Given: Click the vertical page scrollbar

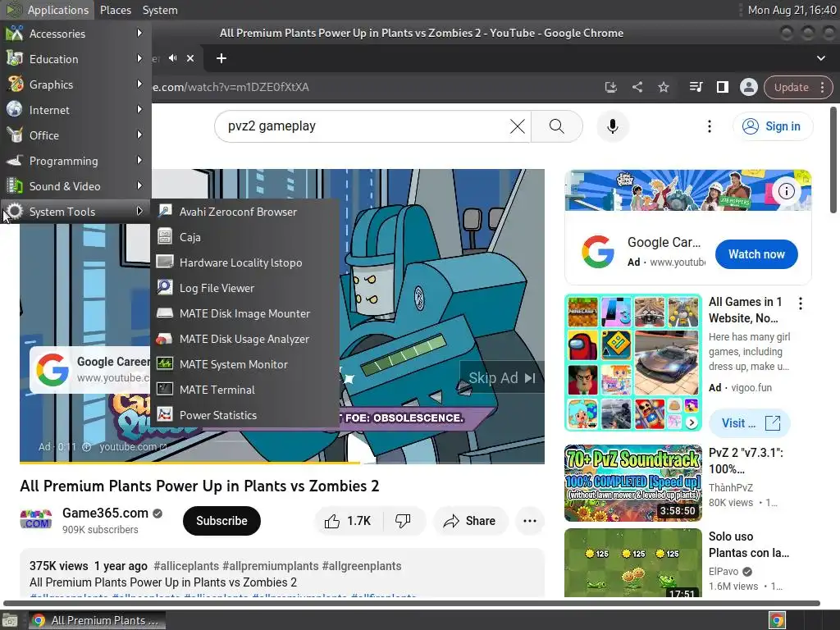Looking at the screenshot, I should click(x=833, y=161).
